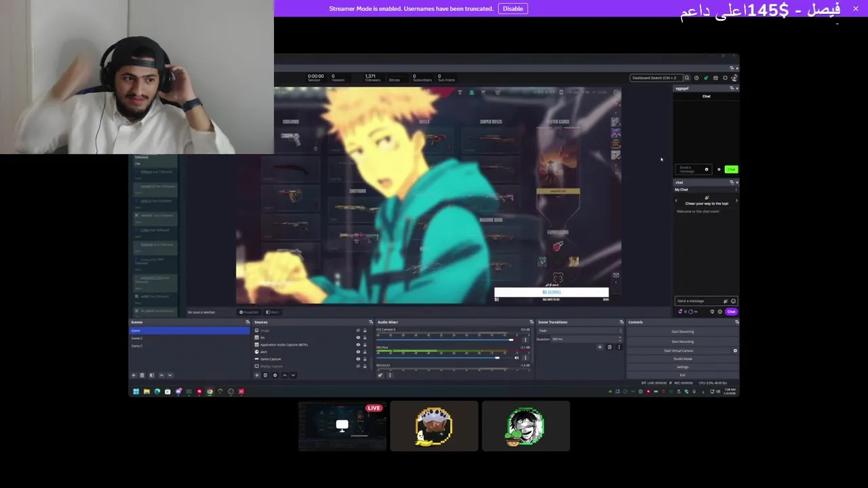The width and height of the screenshot is (868, 488).
Task: Open virtual camera config gear button
Action: point(735,350)
